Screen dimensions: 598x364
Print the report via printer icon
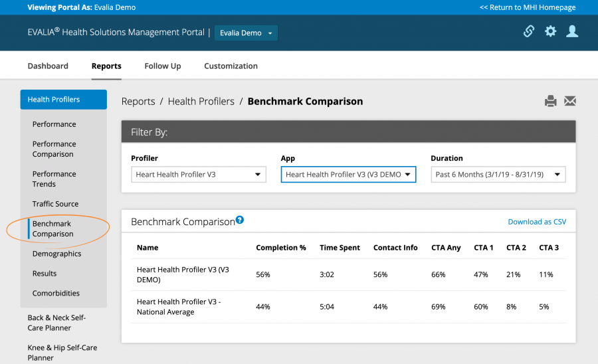coord(550,101)
